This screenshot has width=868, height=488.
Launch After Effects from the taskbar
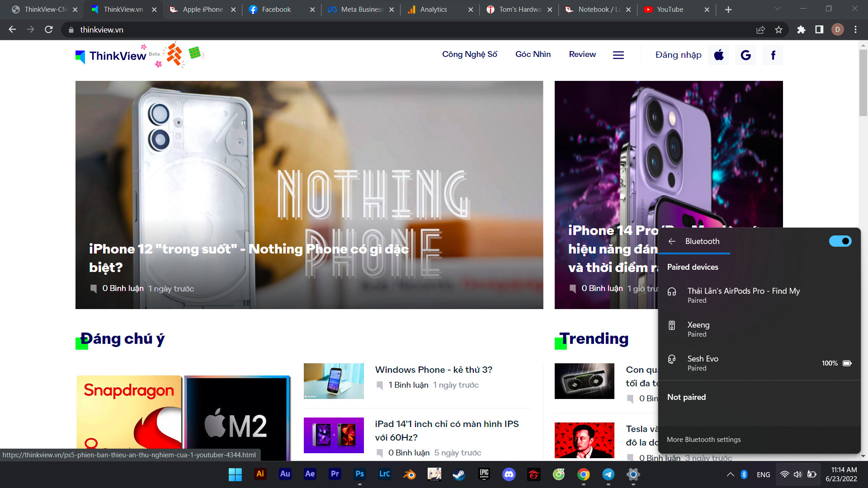click(x=310, y=474)
